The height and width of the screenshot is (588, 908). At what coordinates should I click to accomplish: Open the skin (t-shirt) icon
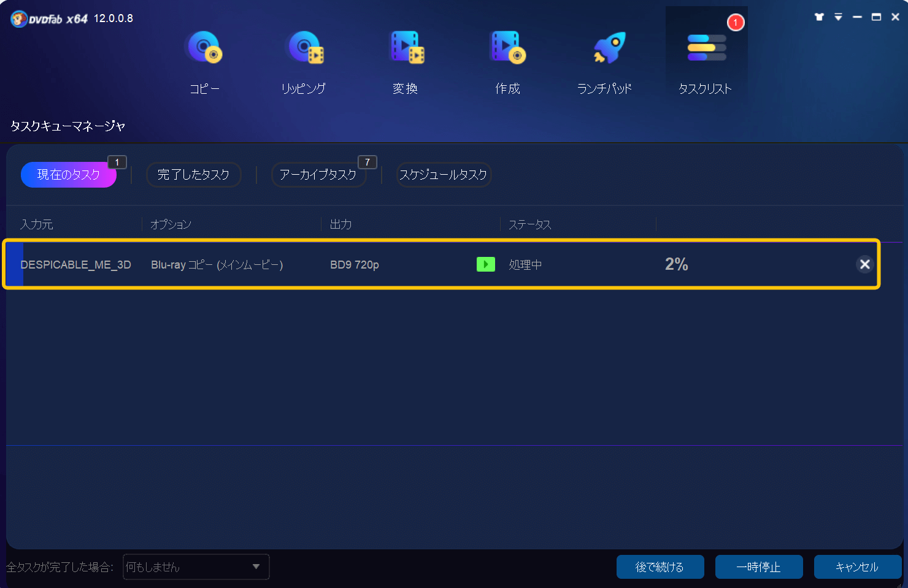[819, 17]
